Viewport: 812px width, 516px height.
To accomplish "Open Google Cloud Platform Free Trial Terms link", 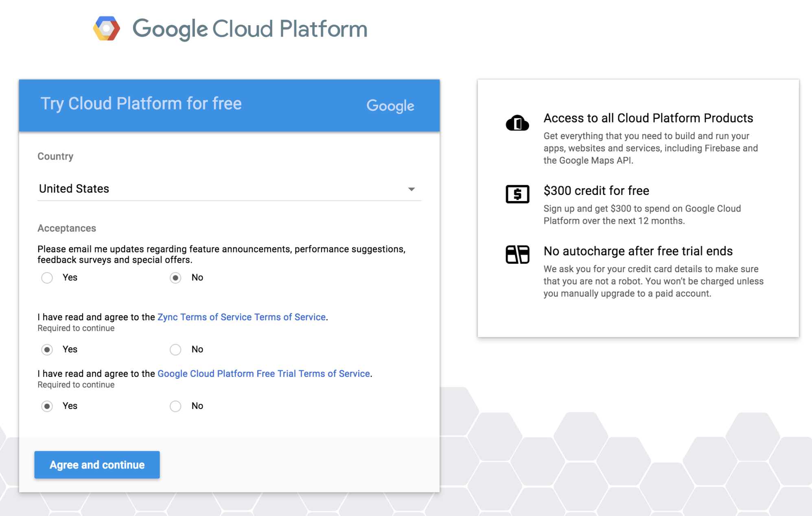I will pyautogui.click(x=264, y=374).
